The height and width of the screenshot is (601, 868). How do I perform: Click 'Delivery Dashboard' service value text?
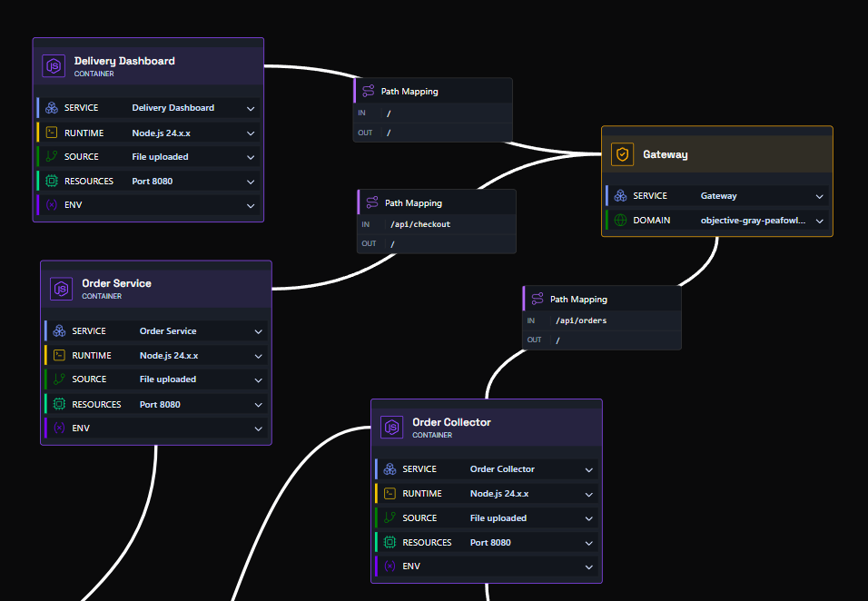[x=173, y=108]
